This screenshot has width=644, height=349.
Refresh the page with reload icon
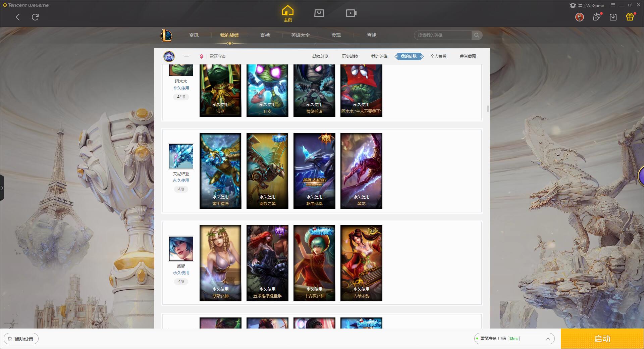click(35, 17)
